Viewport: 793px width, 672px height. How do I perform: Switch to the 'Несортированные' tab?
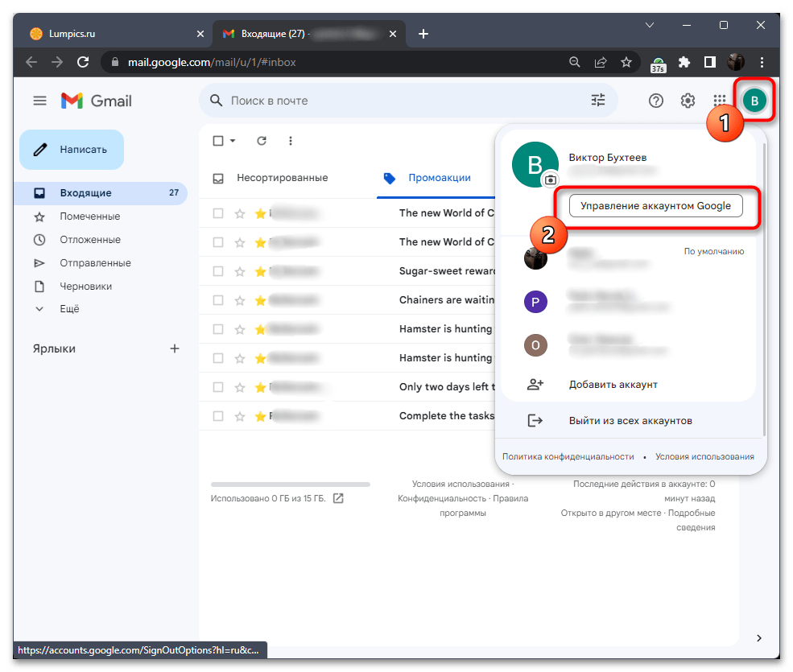tap(282, 178)
